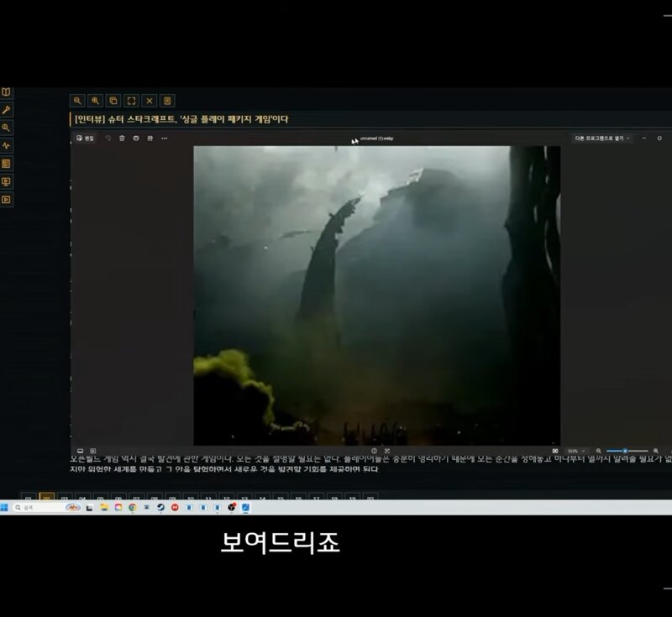
Task: Show image info via the circled-i icon
Action: pyautogui.click(x=374, y=451)
